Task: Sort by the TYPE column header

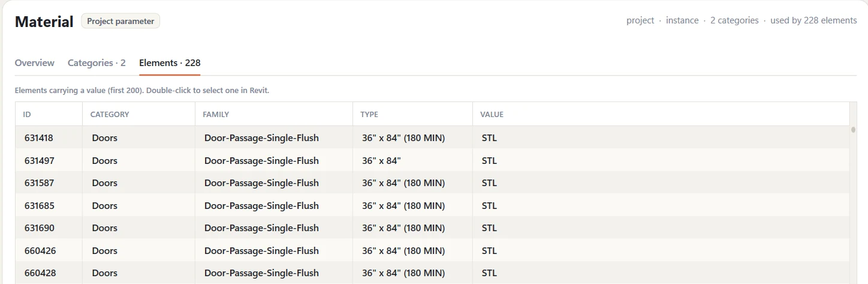Action: [369, 114]
